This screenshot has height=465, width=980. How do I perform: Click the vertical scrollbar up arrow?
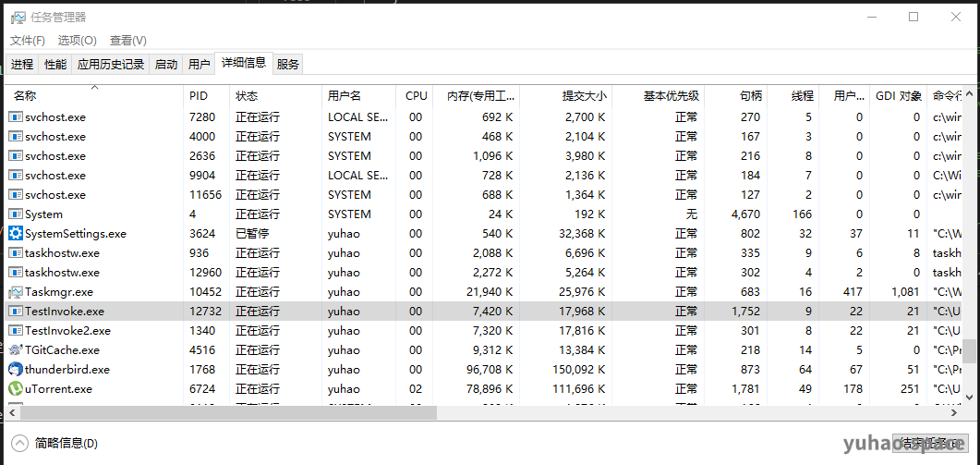(x=969, y=93)
